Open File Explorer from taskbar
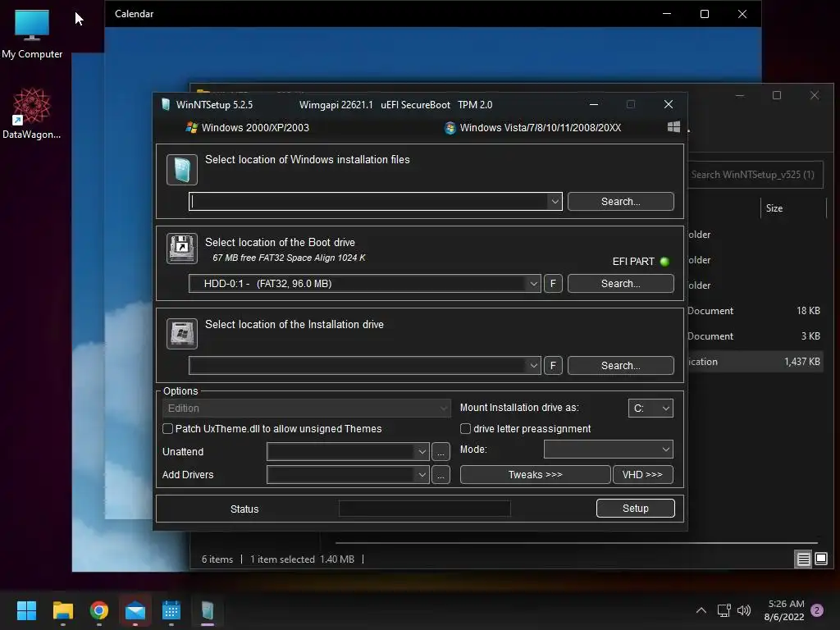Screen dimensions: 840x630 click(x=62, y=610)
